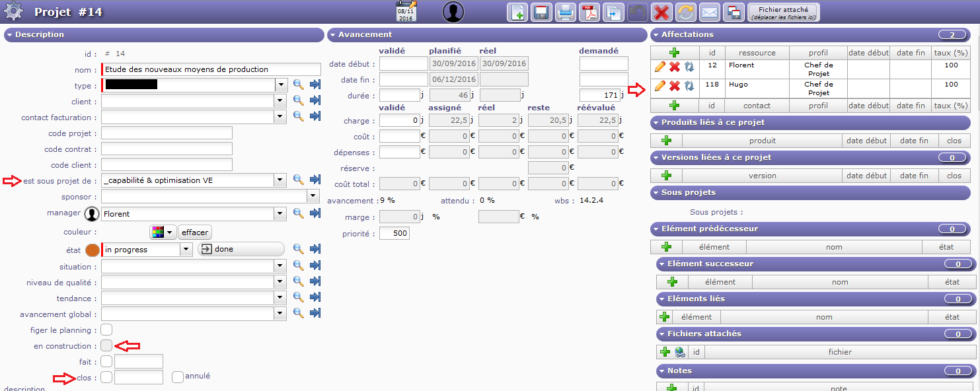Refresh the project with the yellow arrows icon

click(685, 13)
